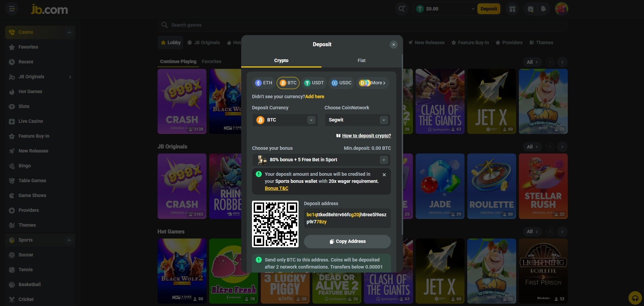Select the USDC currency chip
Screen dimensions: 644x306
coord(341,83)
